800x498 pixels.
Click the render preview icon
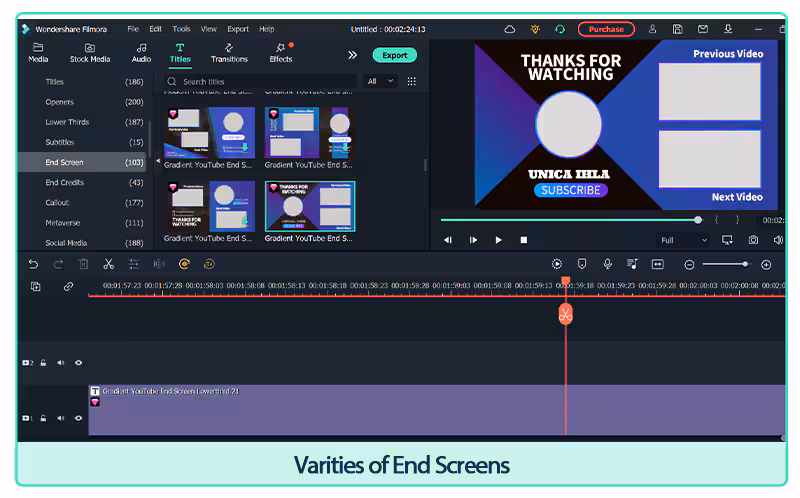(x=557, y=264)
